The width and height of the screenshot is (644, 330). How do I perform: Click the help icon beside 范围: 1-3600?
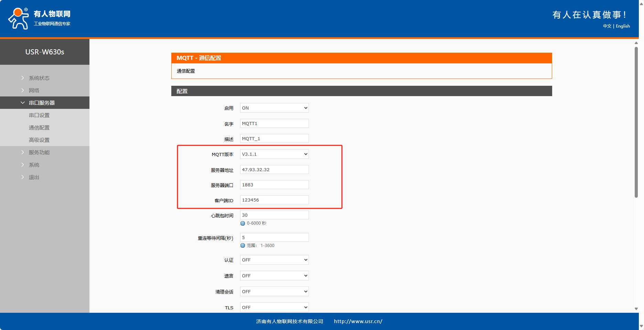243,246
